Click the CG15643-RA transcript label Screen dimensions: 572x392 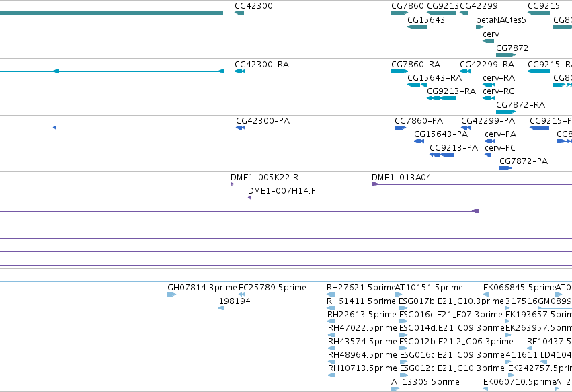tap(434, 78)
